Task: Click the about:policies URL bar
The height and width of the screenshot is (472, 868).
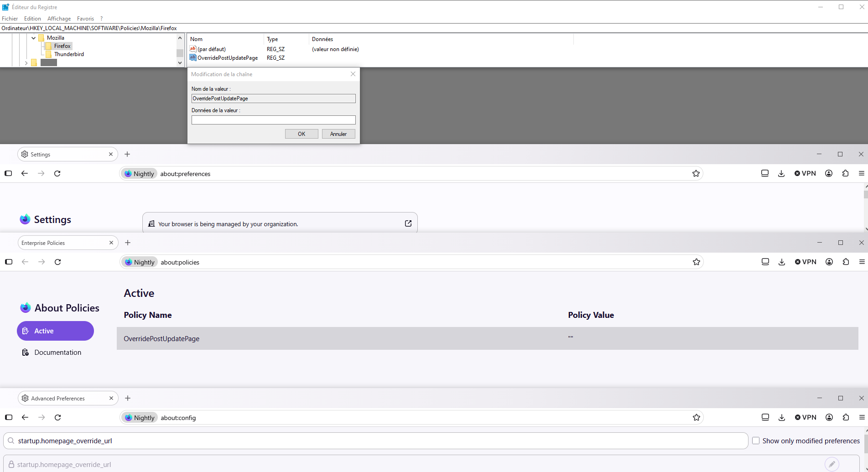Action: (411, 262)
